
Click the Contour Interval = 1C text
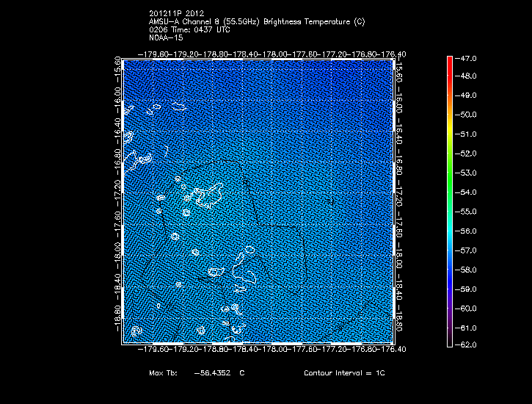coord(343,373)
